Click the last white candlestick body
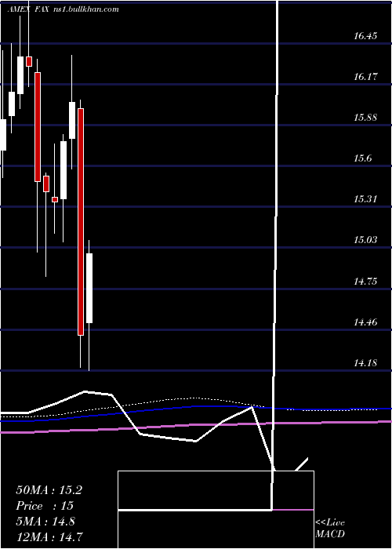This screenshot has width=392, height=549. (x=89, y=288)
